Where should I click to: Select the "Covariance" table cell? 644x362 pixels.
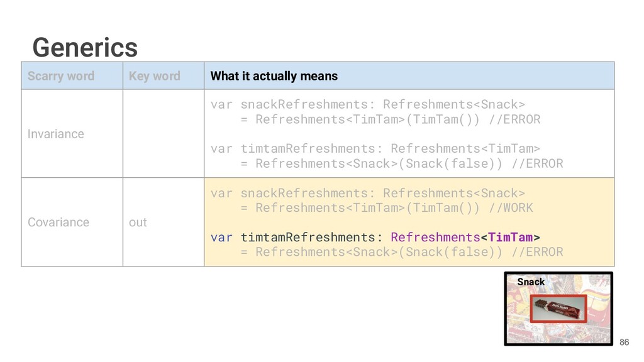[58, 222]
